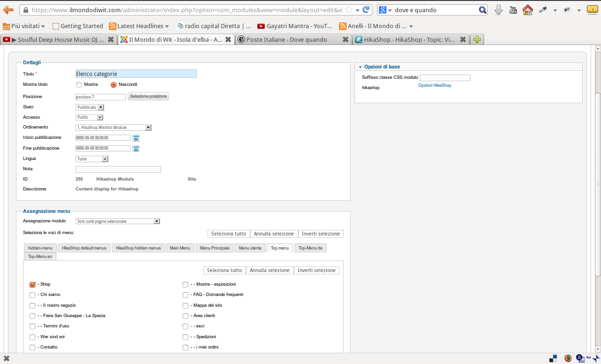Check the Chi siamo checkbox
601x364 pixels.
[32, 295]
